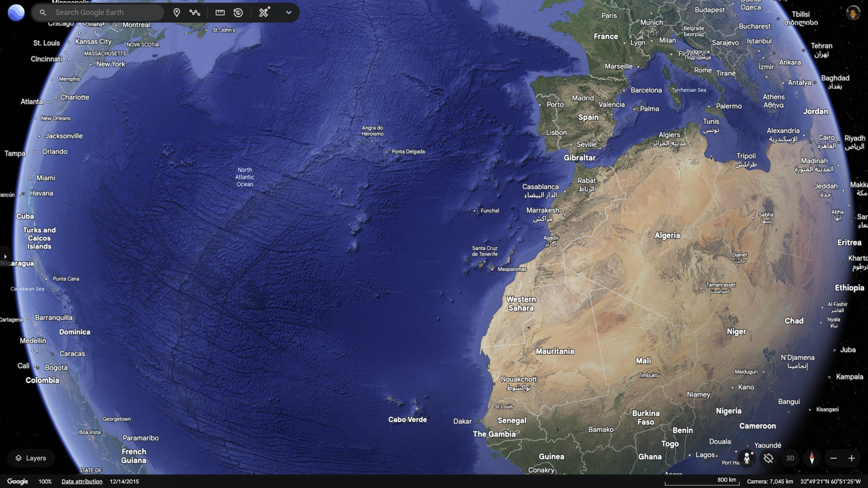Click the Paris city label
Viewport: 868px width, 488px height.
point(609,15)
